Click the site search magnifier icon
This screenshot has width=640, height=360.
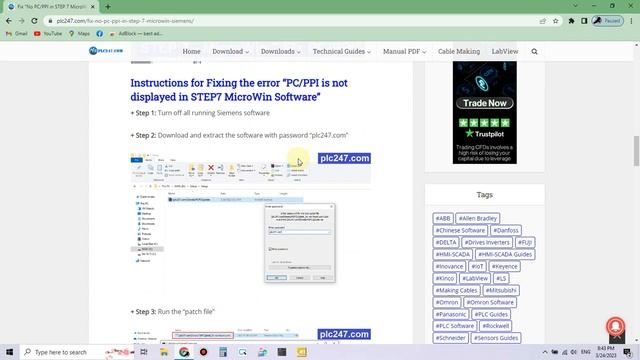point(534,51)
